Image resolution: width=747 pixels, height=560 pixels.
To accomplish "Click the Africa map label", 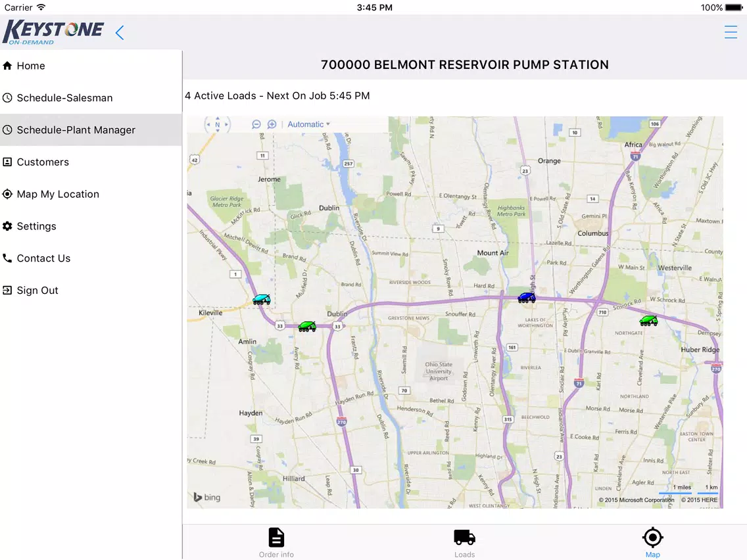I will pos(633,145).
